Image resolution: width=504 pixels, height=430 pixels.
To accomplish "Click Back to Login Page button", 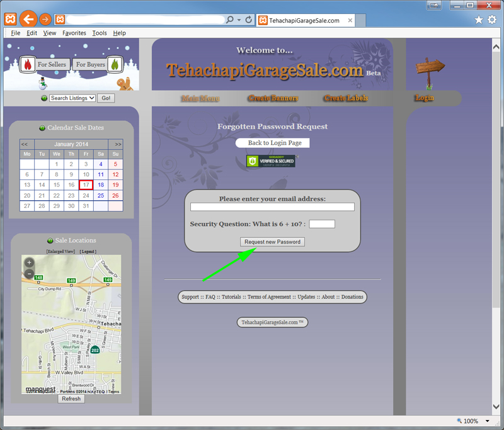I will 273,143.
